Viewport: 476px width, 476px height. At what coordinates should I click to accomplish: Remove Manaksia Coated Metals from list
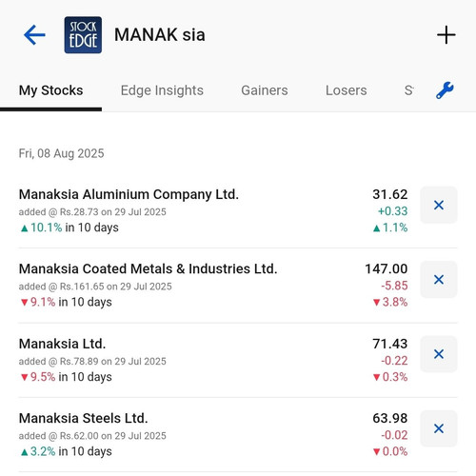tap(439, 280)
